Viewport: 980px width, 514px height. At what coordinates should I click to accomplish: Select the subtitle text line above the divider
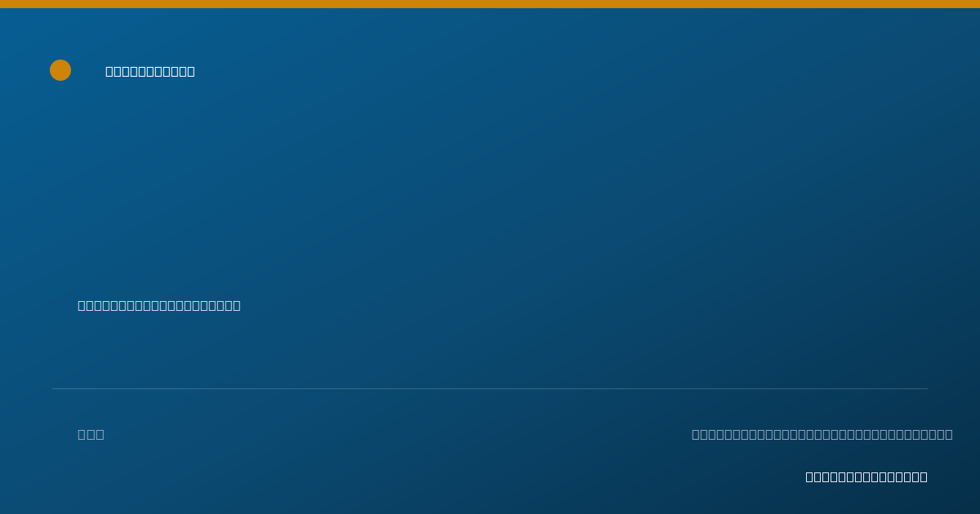click(x=159, y=305)
